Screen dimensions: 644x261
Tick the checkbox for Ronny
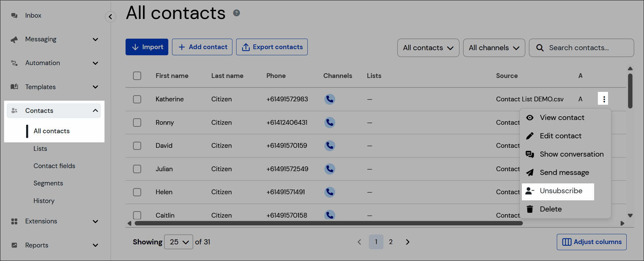coord(137,122)
